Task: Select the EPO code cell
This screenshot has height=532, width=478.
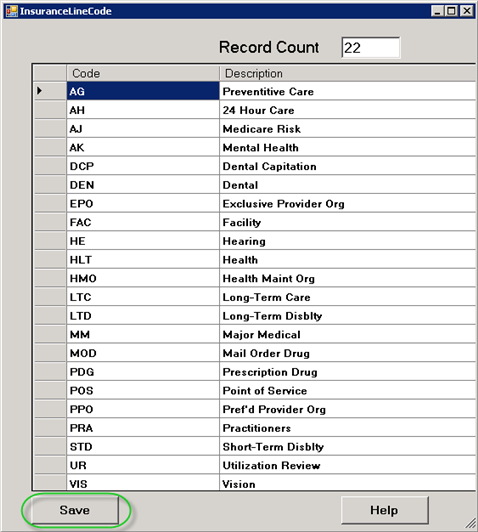Action: (x=143, y=203)
